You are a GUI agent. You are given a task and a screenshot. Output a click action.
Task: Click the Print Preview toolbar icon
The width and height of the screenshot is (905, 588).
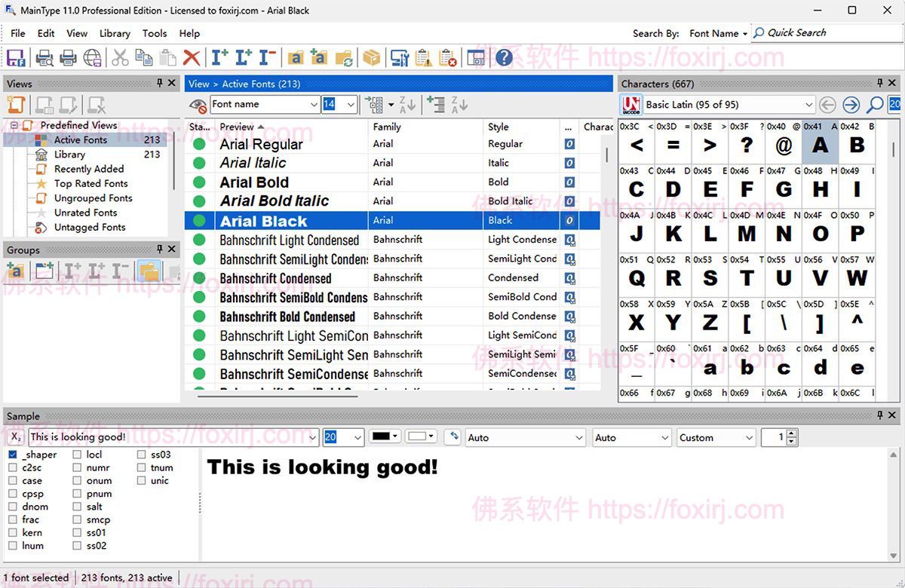click(x=44, y=58)
